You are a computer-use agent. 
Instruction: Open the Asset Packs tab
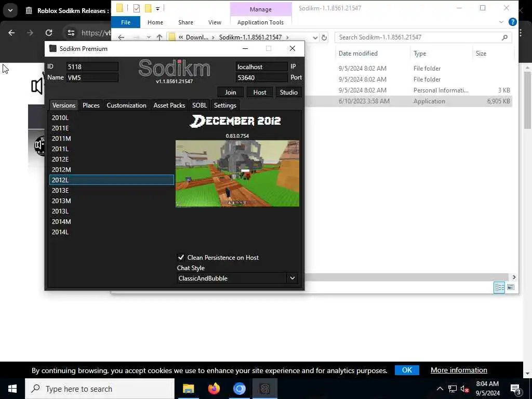click(x=169, y=105)
